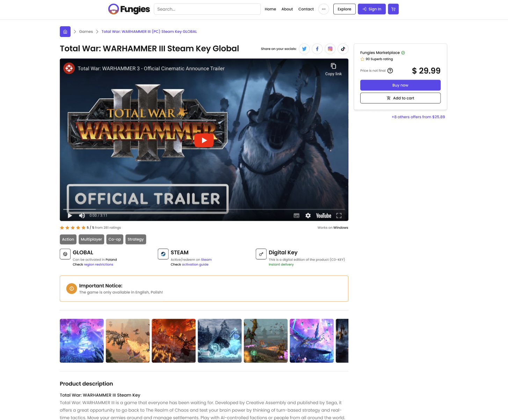Click the seller rating star icon
Screen dimensions: 508x420
[x=362, y=59]
